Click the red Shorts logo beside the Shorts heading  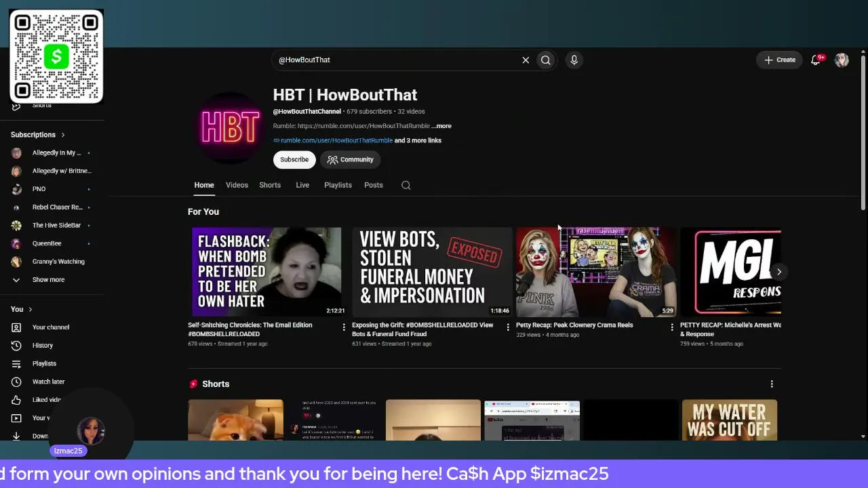point(193,384)
